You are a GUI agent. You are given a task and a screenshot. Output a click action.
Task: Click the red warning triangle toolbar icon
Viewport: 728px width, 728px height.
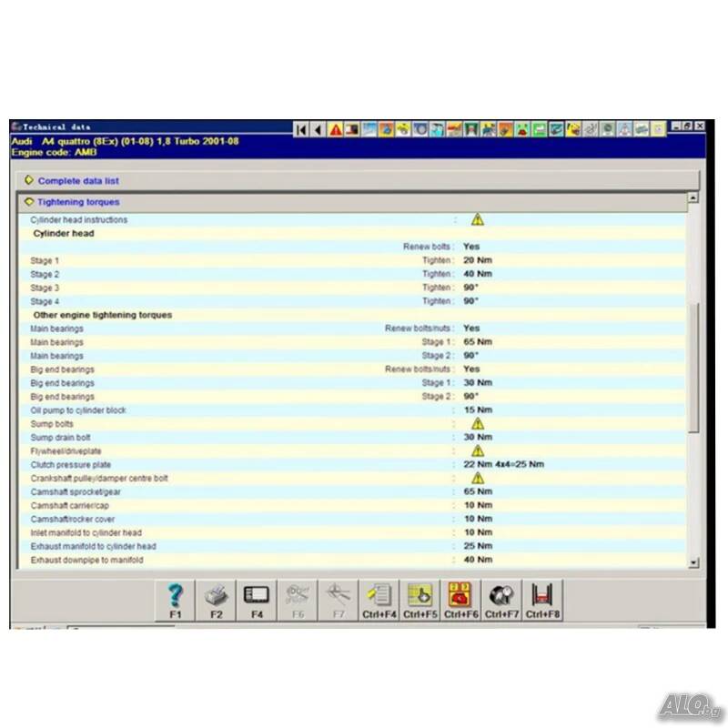click(335, 129)
